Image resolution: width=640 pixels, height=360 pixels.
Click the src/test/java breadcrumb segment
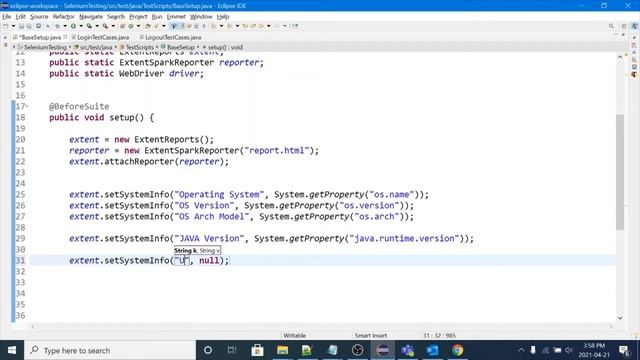(x=96, y=47)
